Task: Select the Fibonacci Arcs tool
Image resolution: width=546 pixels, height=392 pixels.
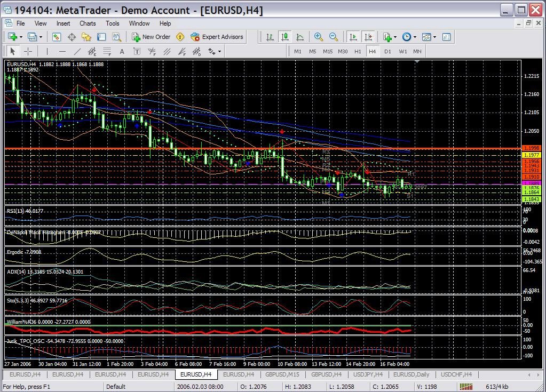Action: click(x=152, y=52)
